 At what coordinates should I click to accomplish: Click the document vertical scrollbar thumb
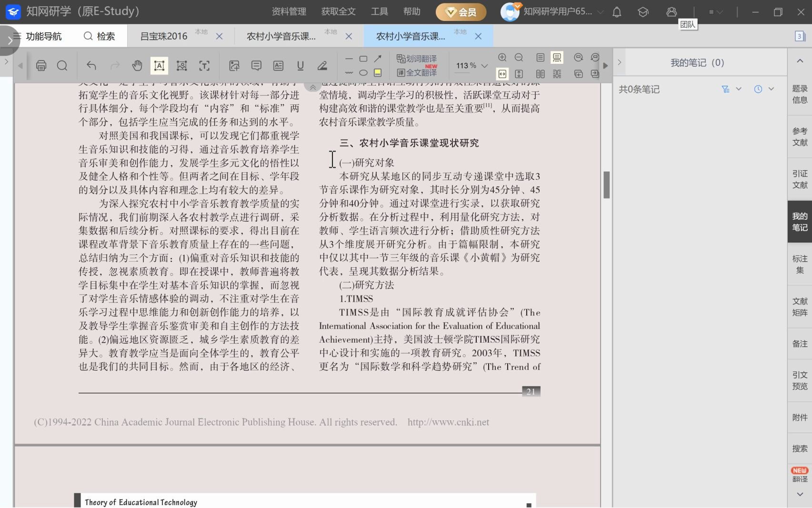607,184
